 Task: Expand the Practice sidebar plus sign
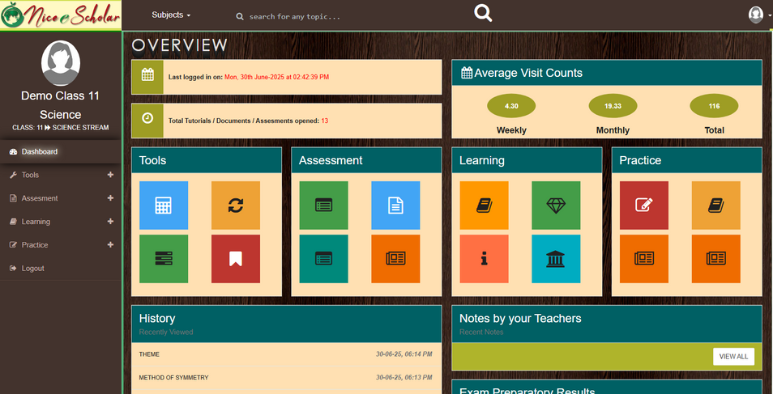110,245
